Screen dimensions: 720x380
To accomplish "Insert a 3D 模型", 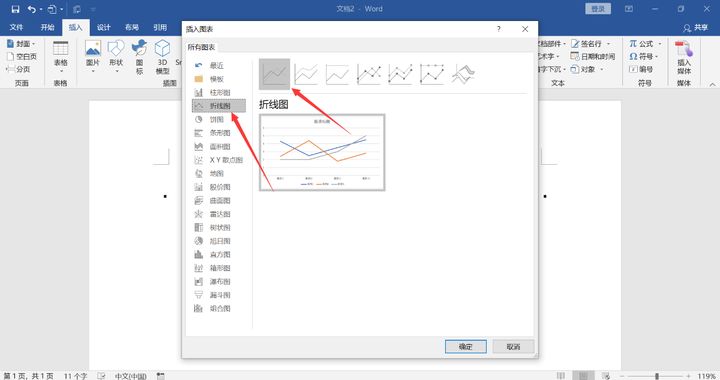I will [x=163, y=57].
